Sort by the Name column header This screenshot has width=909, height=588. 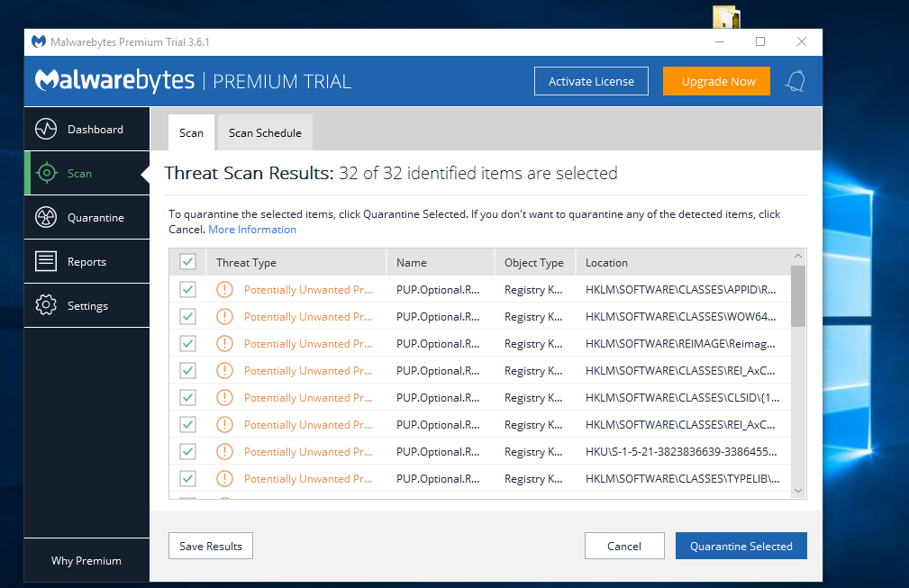point(440,262)
